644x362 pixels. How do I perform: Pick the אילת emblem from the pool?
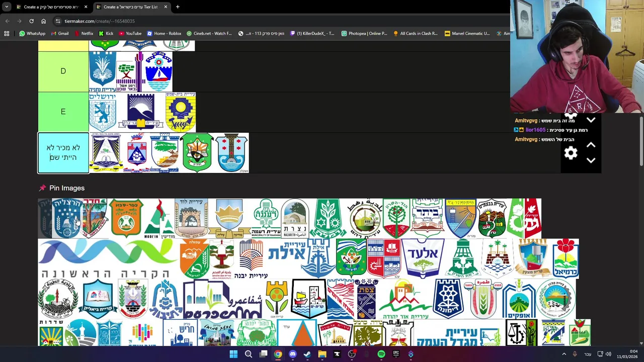pos(302,259)
